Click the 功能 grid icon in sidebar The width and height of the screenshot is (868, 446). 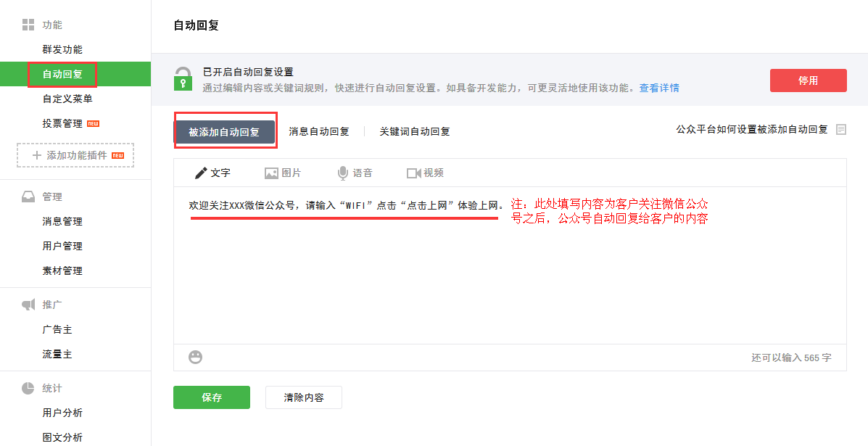[28, 24]
